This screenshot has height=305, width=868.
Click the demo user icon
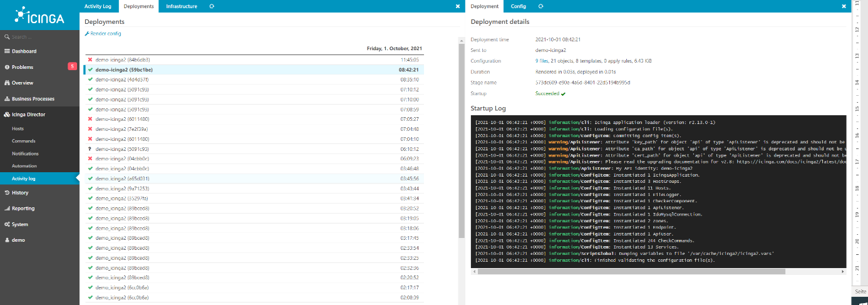coord(7,240)
